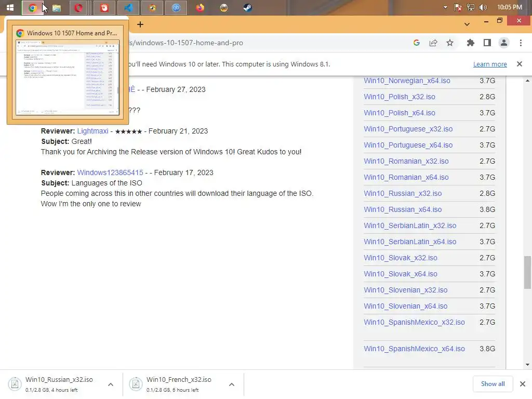Open reviewer Windows123865415 profile link
This screenshot has width=532, height=399.
pos(110,172)
